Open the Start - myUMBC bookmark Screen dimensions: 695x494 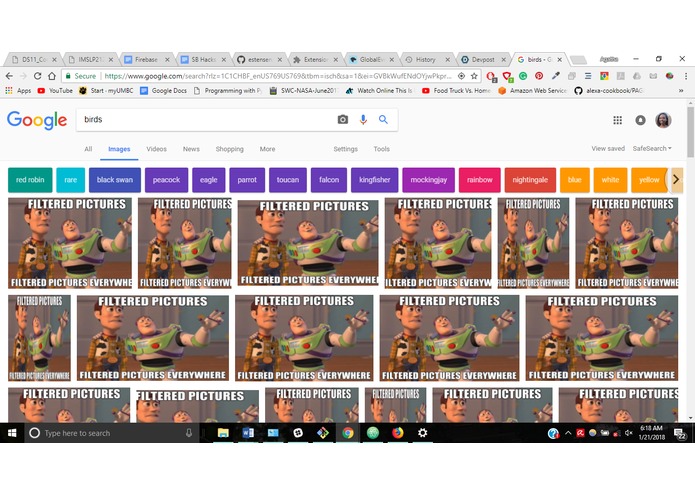pyautogui.click(x=106, y=90)
